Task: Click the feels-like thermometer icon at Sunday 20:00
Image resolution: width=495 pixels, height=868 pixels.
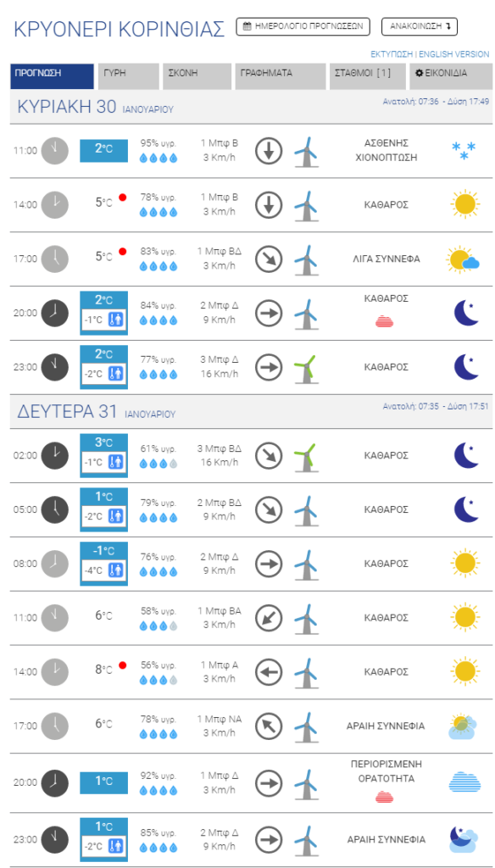Action: click(x=116, y=320)
